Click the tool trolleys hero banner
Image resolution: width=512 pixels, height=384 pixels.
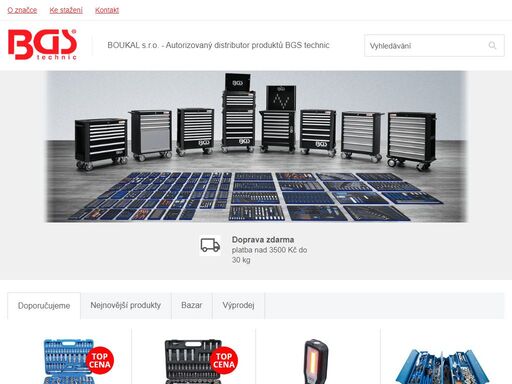(256, 146)
